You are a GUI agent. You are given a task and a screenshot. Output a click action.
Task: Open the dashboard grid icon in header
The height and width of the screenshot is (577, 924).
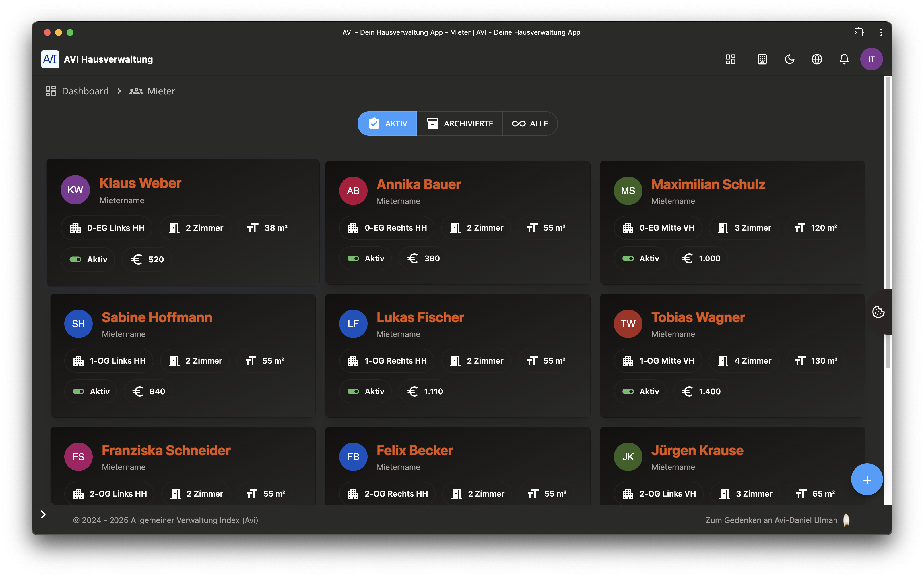[x=730, y=59]
